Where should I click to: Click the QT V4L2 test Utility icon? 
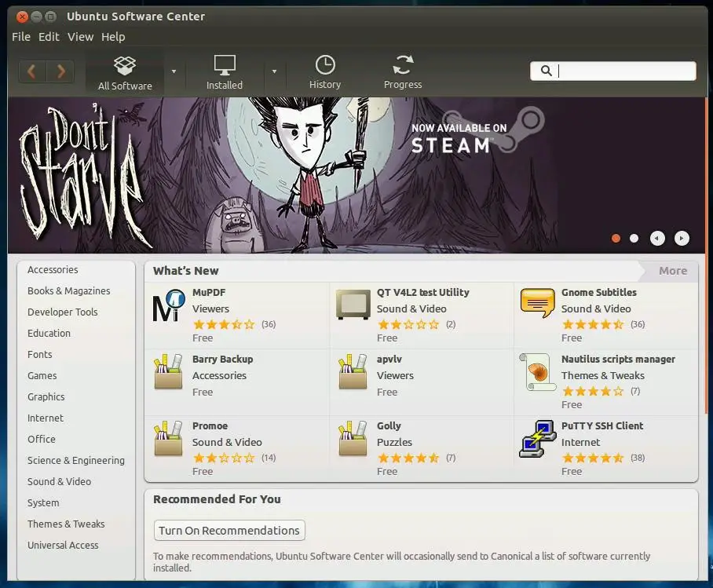[x=353, y=305]
